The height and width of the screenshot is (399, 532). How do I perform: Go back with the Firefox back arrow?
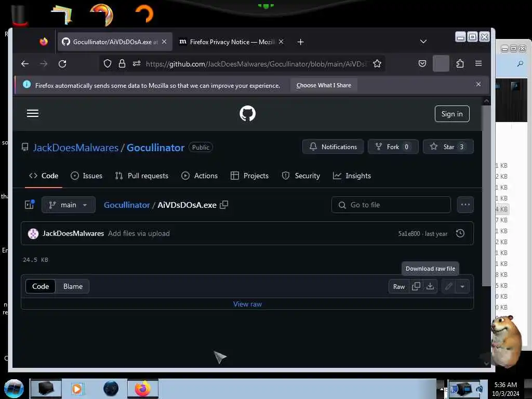(25, 64)
